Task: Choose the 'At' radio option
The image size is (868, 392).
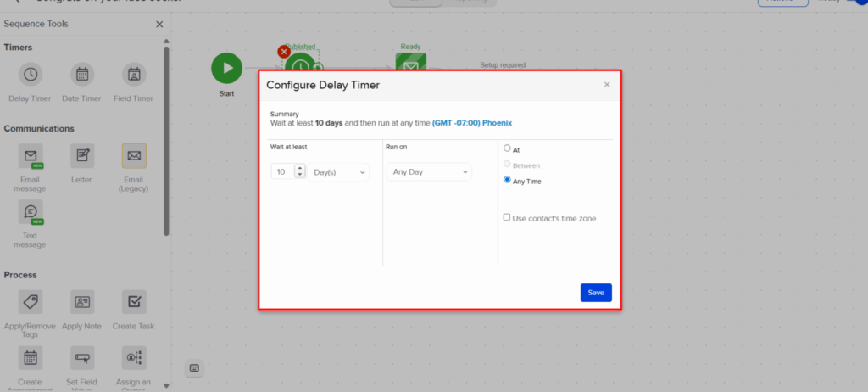Action: (507, 148)
